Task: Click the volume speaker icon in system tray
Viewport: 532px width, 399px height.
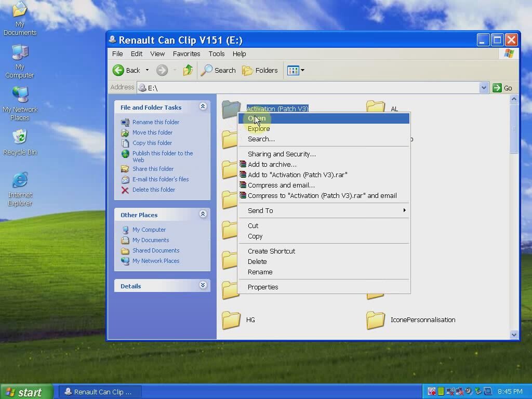Action: 469,391
